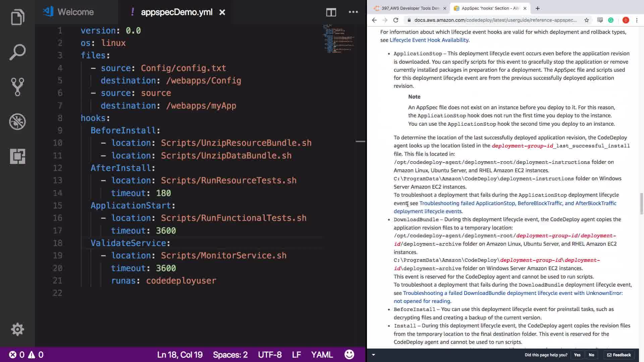Open the Search magnifier in activity bar
644x362 pixels.
point(17,52)
